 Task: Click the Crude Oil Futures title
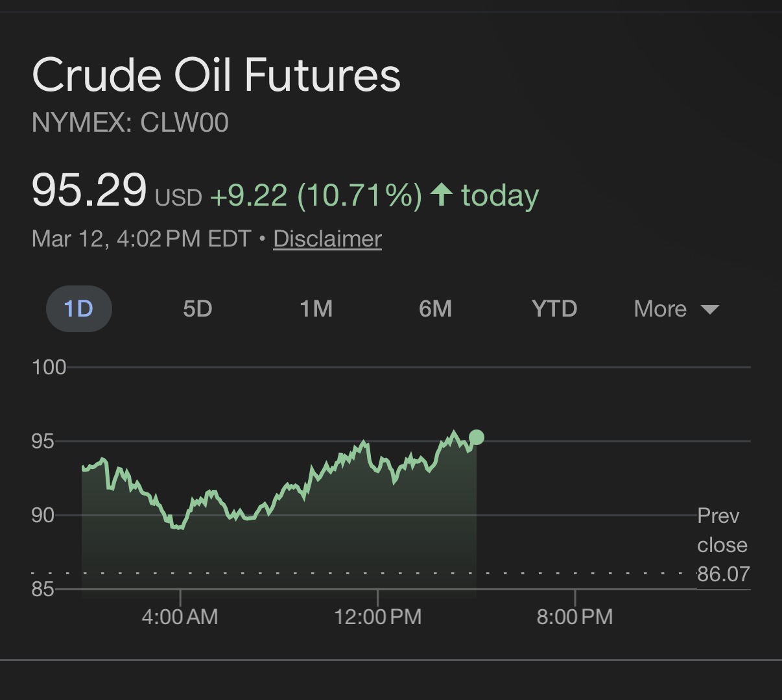pos(216,75)
